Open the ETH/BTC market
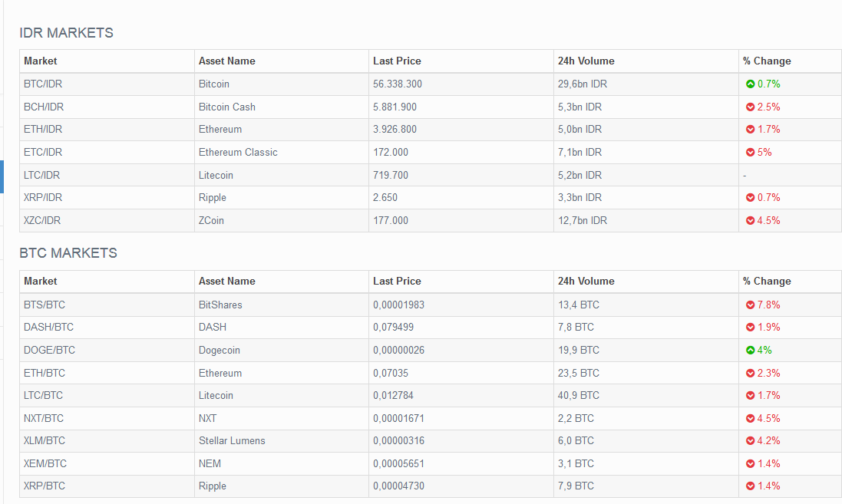The height and width of the screenshot is (504, 842). (x=44, y=373)
